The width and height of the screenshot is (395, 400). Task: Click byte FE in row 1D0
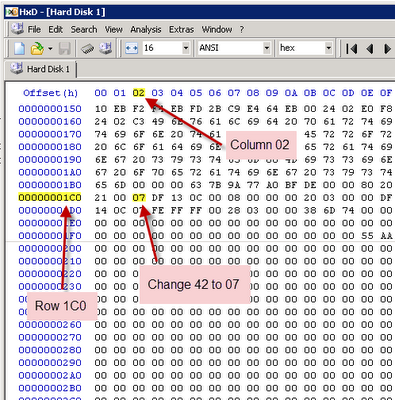158,210
